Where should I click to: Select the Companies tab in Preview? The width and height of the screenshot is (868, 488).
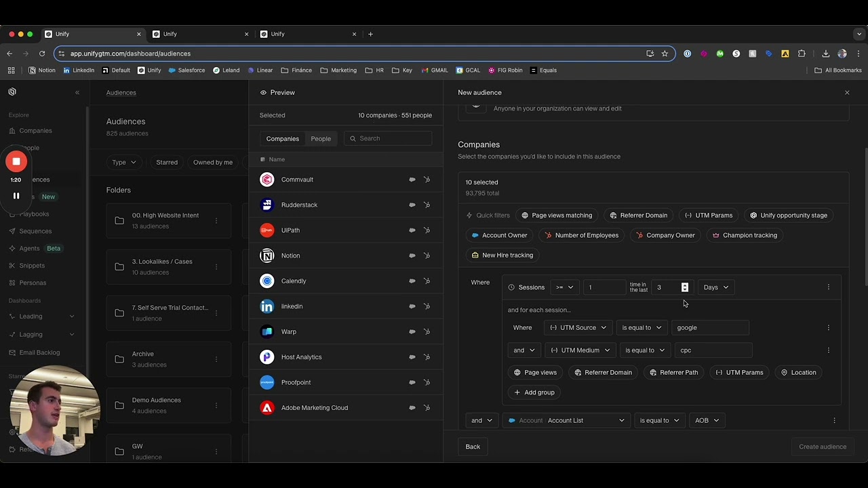(282, 138)
